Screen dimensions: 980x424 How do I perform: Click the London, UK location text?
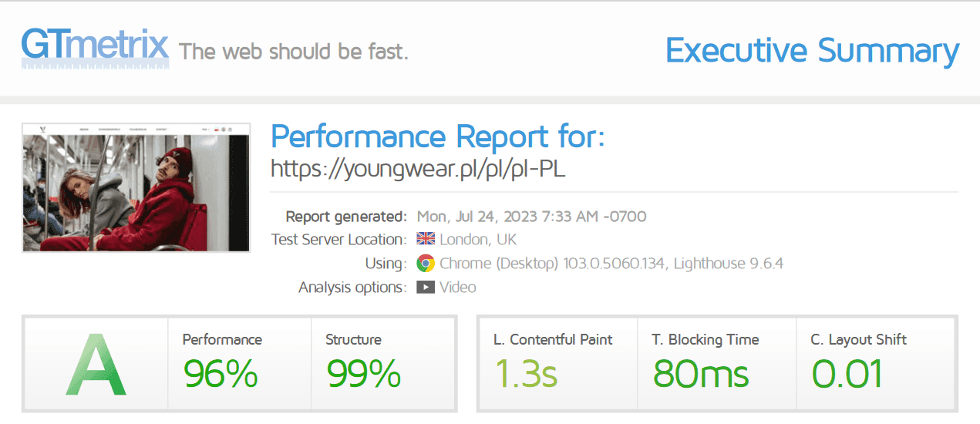pyautogui.click(x=478, y=239)
